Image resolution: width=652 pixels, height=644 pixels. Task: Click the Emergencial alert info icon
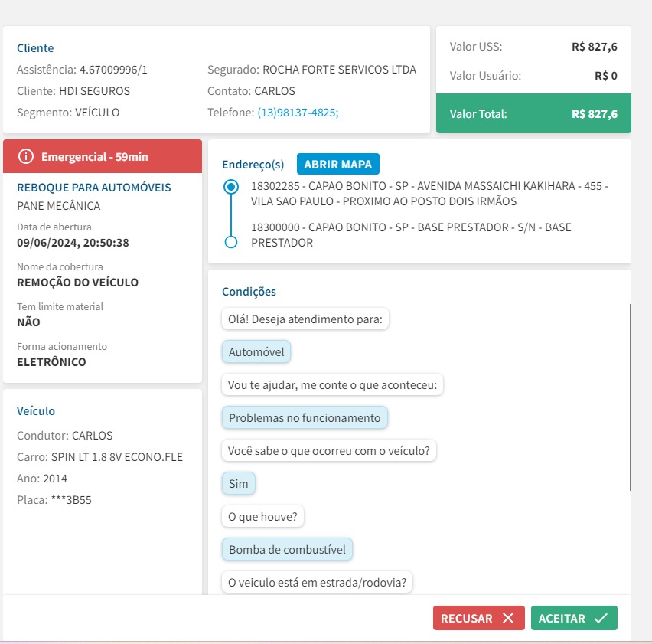(26, 156)
